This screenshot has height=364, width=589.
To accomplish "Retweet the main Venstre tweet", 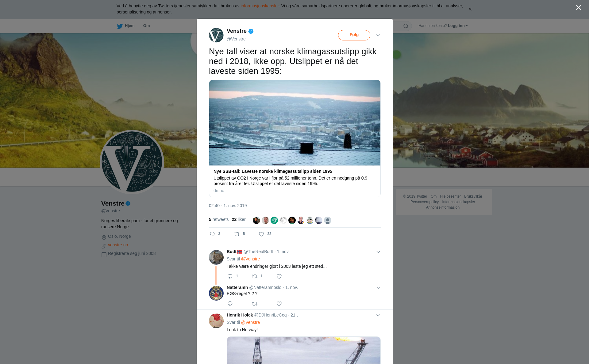I will click(237, 234).
